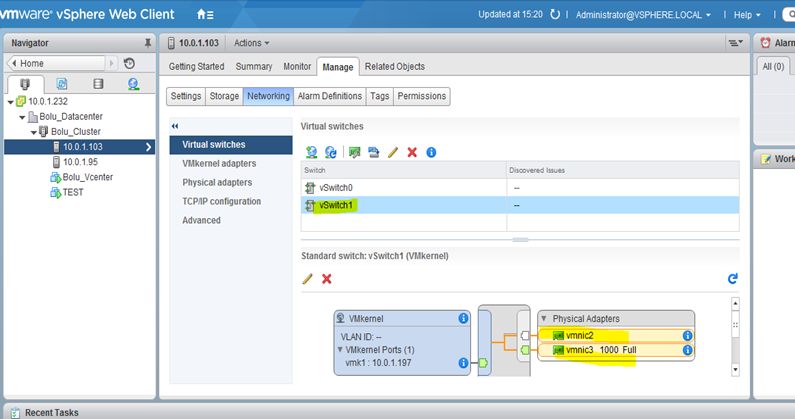This screenshot has height=419, width=795.
Task: Collapse the networking side menu with double-arrow
Action: click(x=175, y=126)
